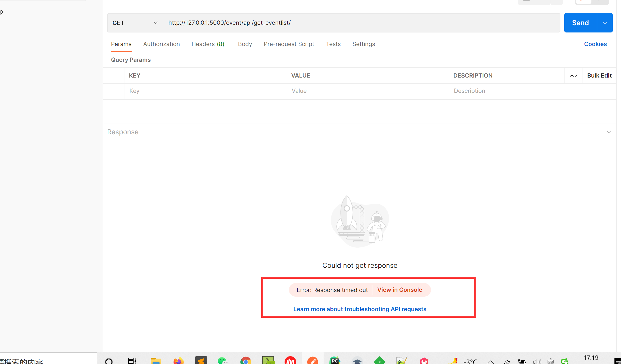The width and height of the screenshot is (621, 364).
Task: Select the Body tab
Action: point(245,44)
